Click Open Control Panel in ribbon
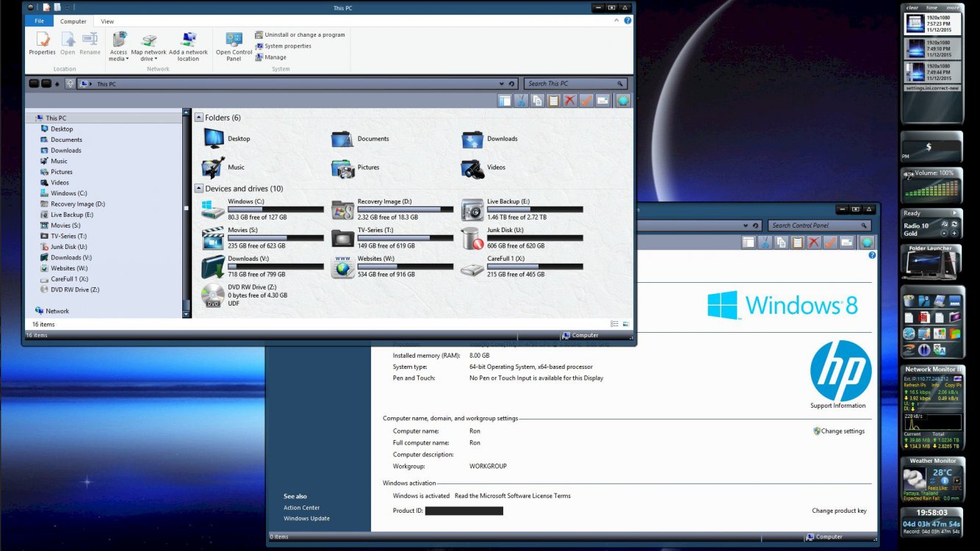The image size is (980, 551). click(234, 47)
